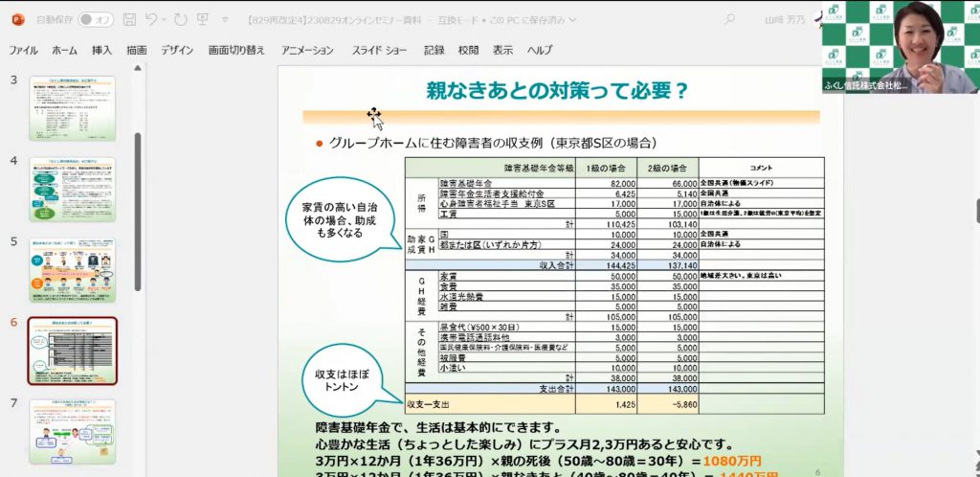
Task: Click table header 2級の場合
Action: [667, 168]
